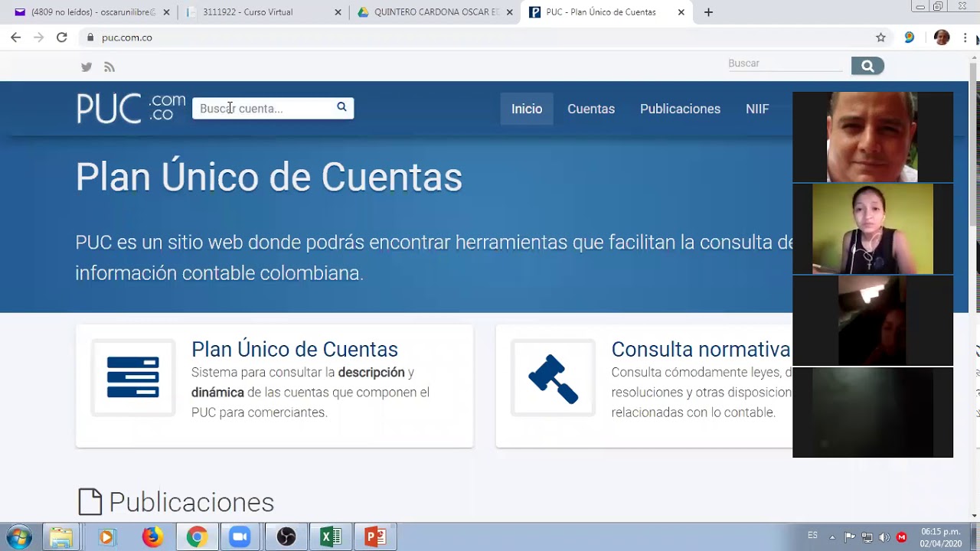This screenshot has height=551, width=980.
Task: Click the volume speaker tray icon
Action: click(884, 537)
